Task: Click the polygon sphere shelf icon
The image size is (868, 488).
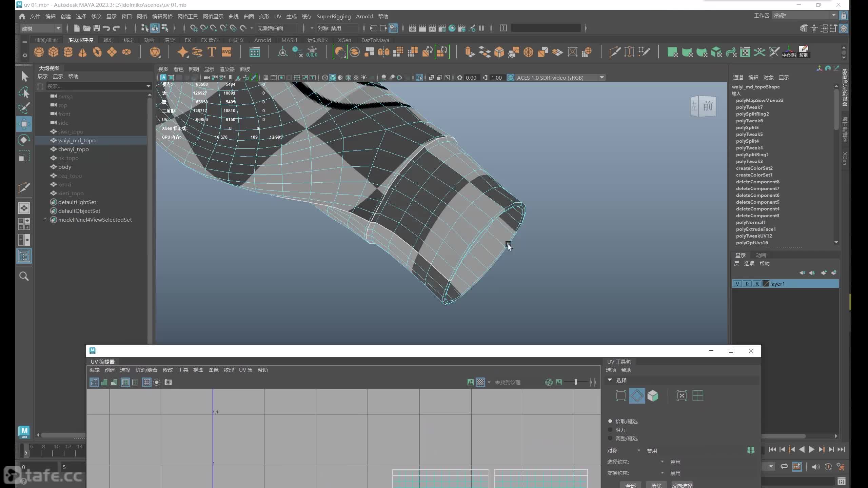Action: pyautogui.click(x=39, y=52)
